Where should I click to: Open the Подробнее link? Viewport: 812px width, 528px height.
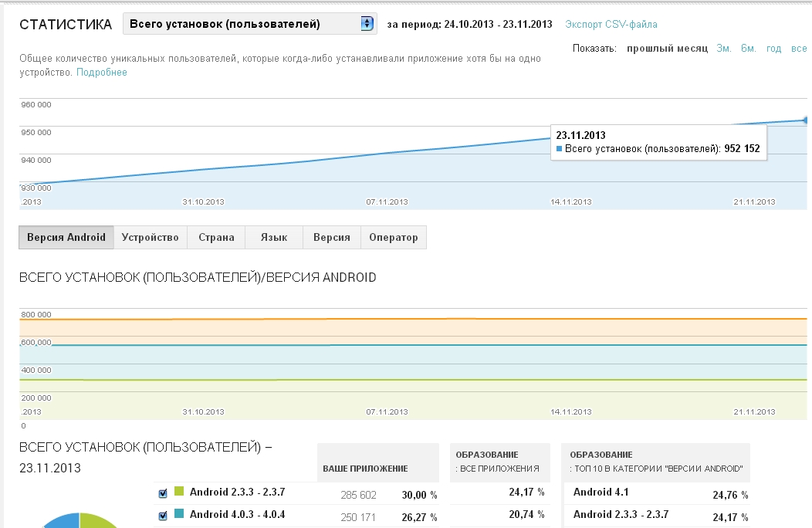(102, 72)
